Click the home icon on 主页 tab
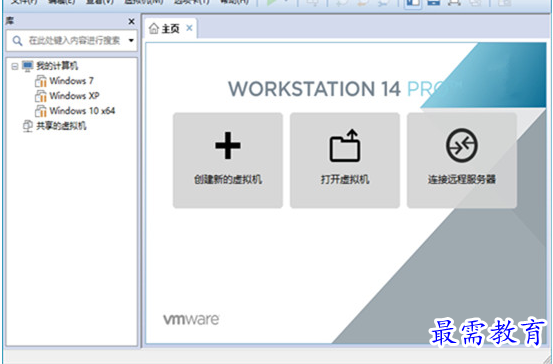The width and height of the screenshot is (553, 364). tap(154, 29)
